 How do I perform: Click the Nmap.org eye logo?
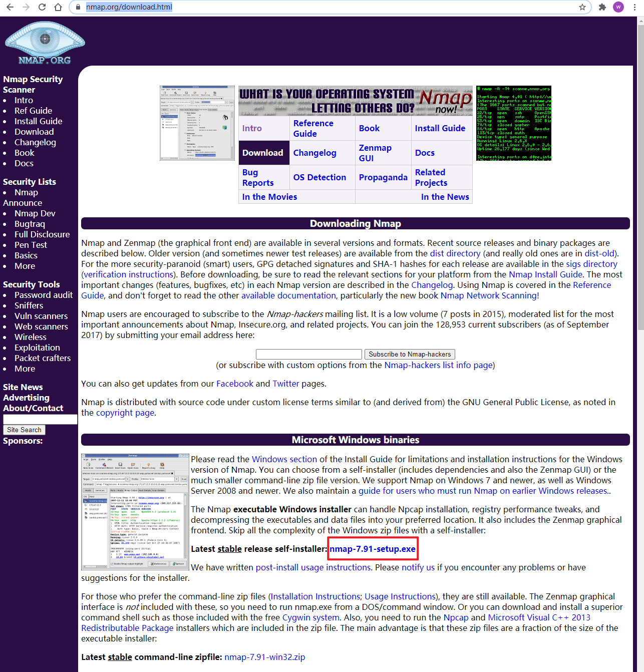click(x=45, y=43)
